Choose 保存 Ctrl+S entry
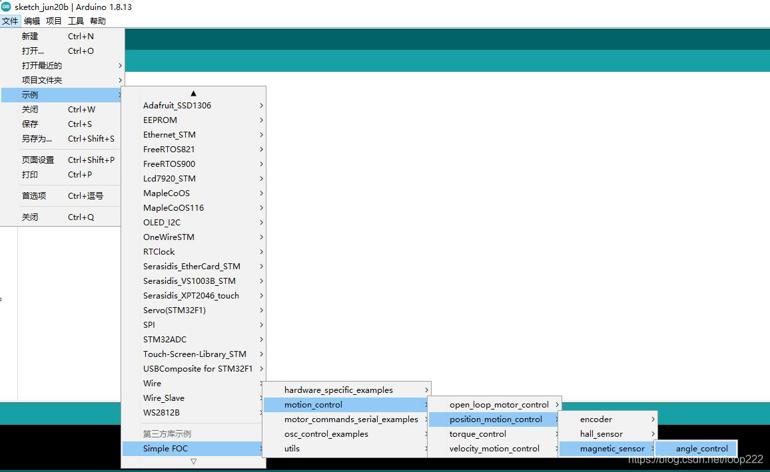770x472 pixels. (62, 124)
